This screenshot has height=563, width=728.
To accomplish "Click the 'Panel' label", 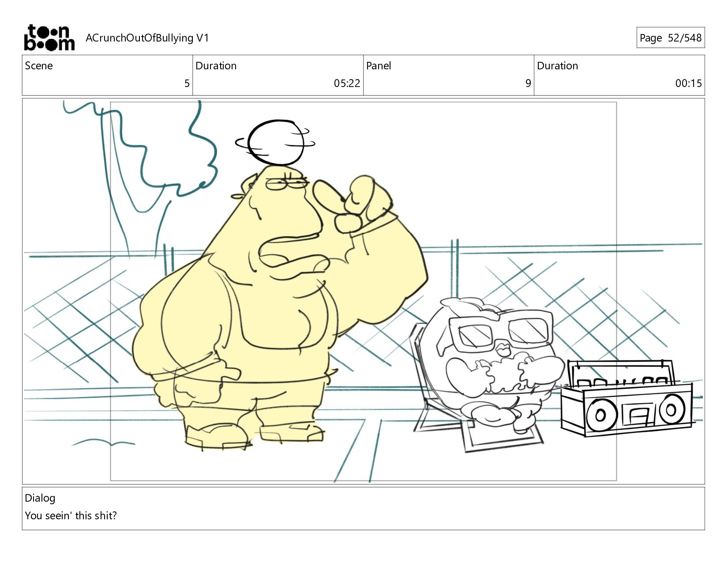I will coord(379,66).
